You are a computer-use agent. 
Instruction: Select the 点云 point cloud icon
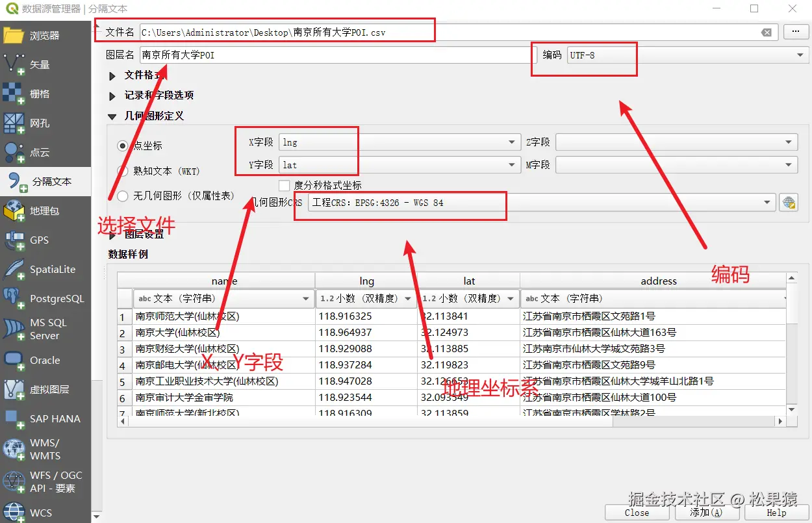point(14,152)
